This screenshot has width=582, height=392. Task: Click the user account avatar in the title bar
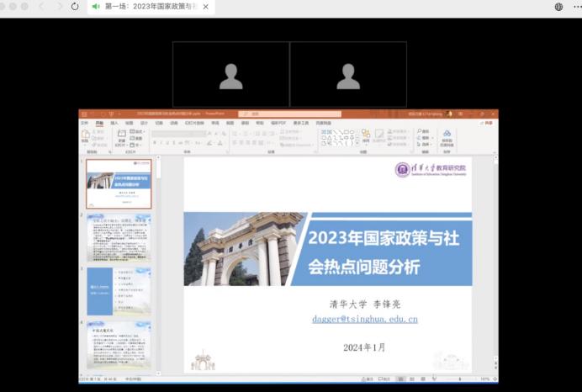tap(450, 114)
